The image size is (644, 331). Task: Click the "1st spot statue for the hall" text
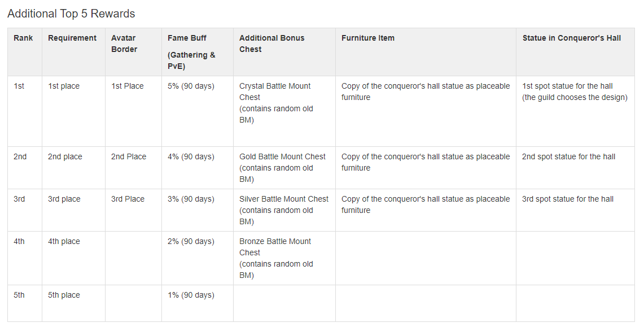coord(567,86)
